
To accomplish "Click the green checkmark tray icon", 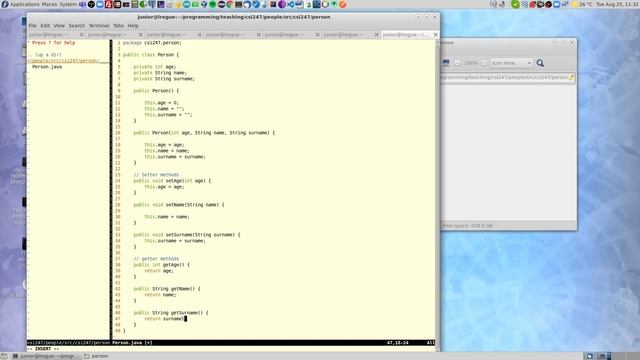I will coord(516,4).
